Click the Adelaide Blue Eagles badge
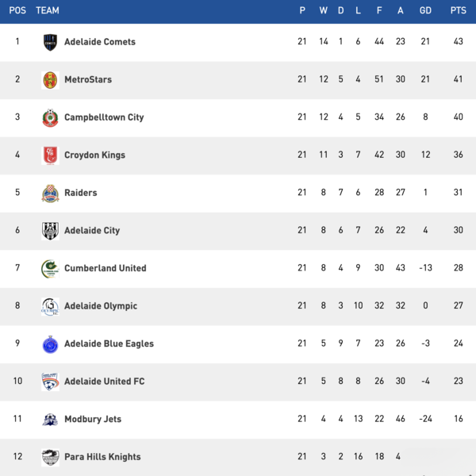This screenshot has width=476, height=476. pyautogui.click(x=50, y=344)
